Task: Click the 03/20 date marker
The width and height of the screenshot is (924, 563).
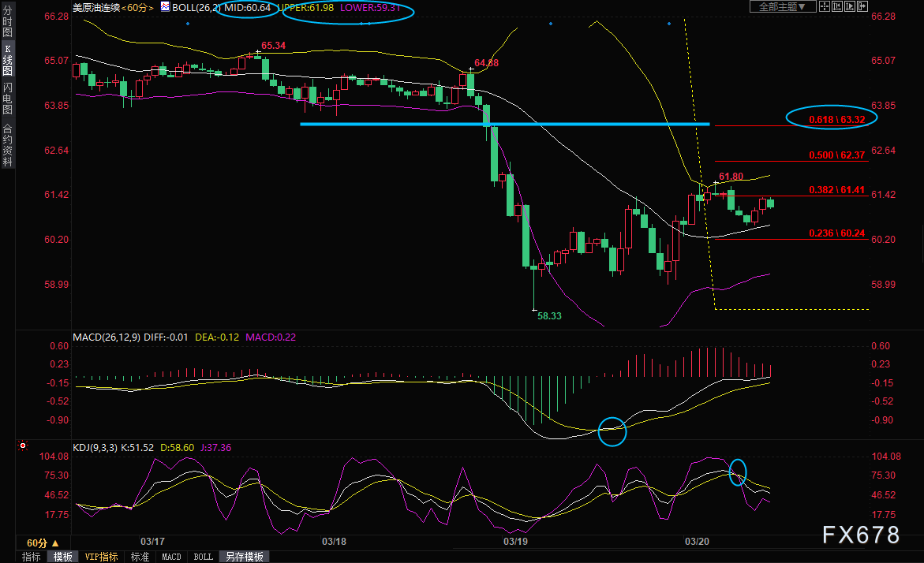Action: [697, 541]
